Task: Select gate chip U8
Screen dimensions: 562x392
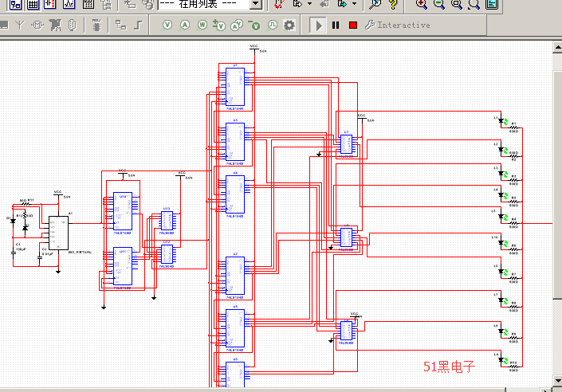Action: click(x=346, y=237)
